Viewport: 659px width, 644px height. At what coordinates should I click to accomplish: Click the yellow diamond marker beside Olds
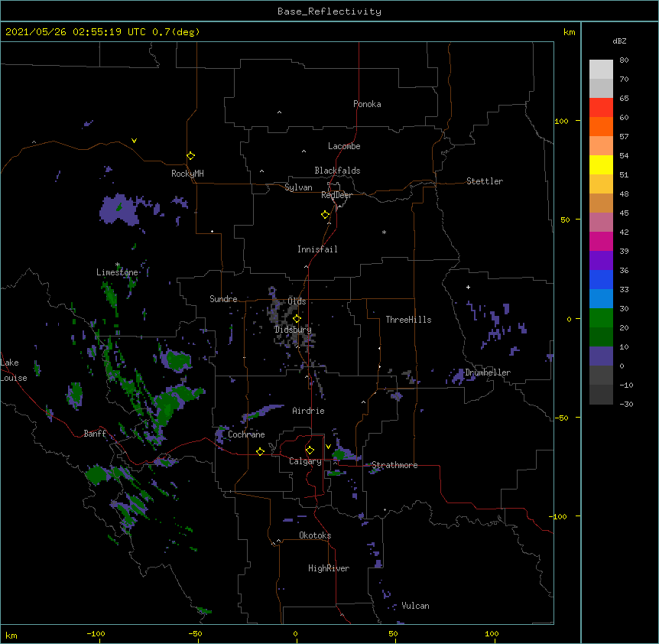[x=297, y=319]
